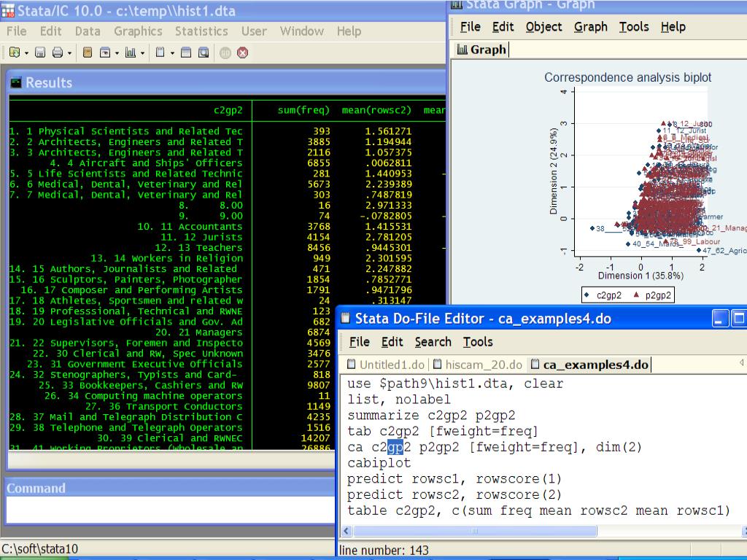Screen dimensions: 747x560
Task: Expand the Do-file Editor icon dropdown arrow
Action: tap(172, 52)
